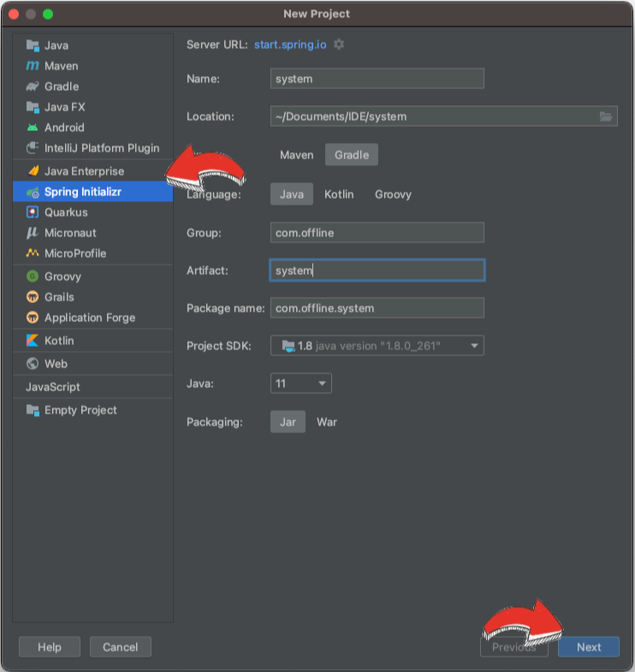Open the Project SDK dropdown arrow
The height and width of the screenshot is (672, 635).
(474, 346)
